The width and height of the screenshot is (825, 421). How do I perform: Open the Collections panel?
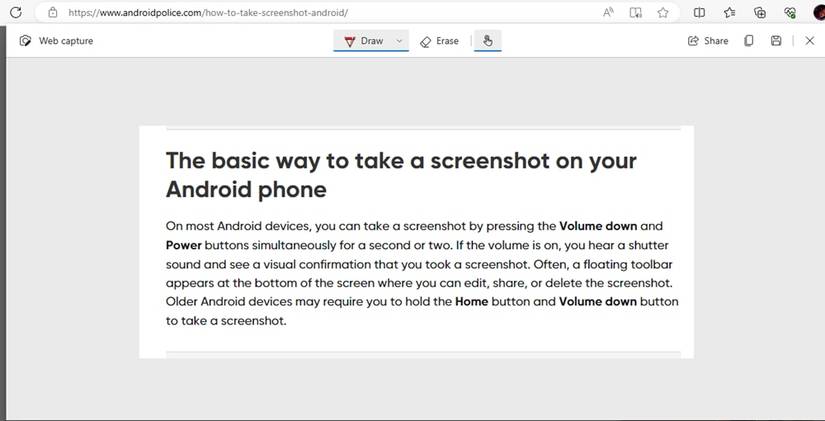point(760,13)
